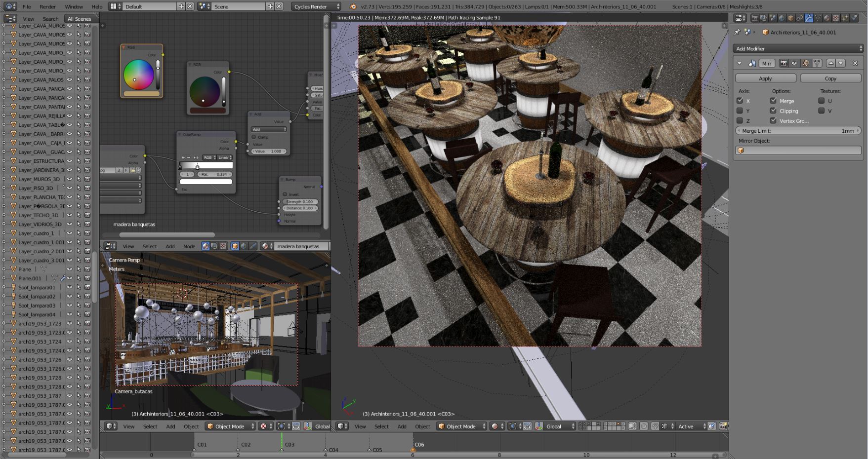868x459 pixels.
Task: Enable Y axis checkbox for Mirror
Action: (740, 111)
